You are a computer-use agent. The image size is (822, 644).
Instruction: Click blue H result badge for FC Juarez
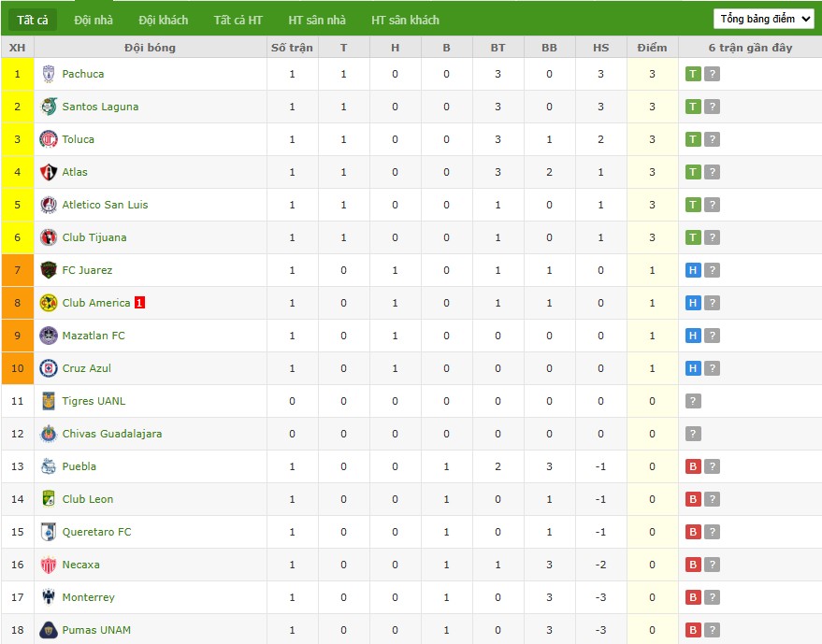tap(693, 270)
